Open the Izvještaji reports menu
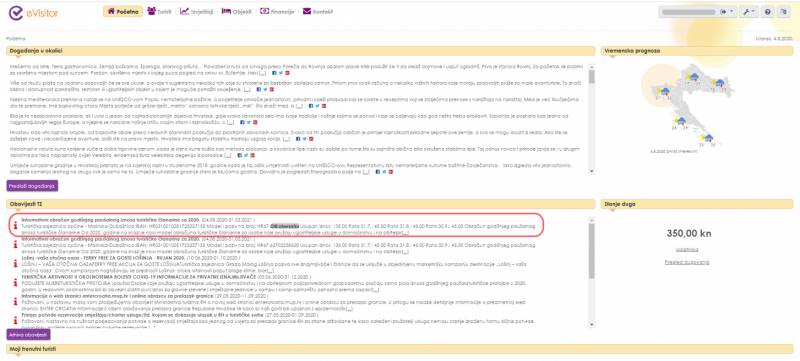Image resolution: width=800 pixels, height=361 pixels. click(x=196, y=11)
